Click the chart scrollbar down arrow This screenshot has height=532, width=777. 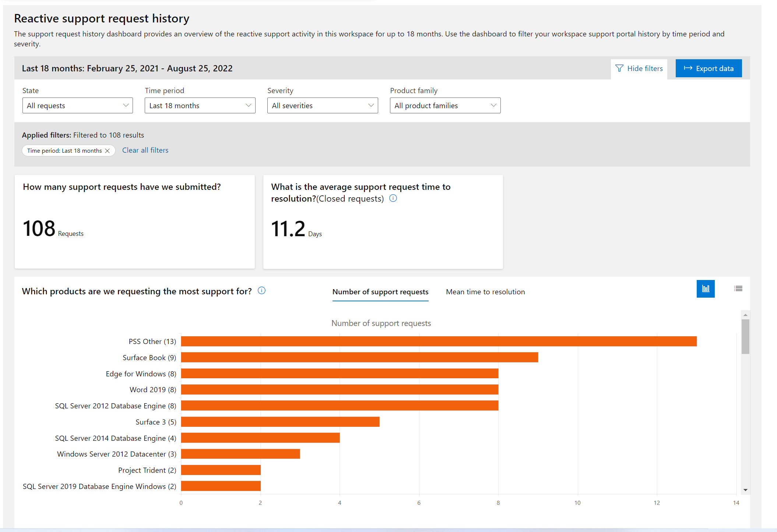point(745,490)
